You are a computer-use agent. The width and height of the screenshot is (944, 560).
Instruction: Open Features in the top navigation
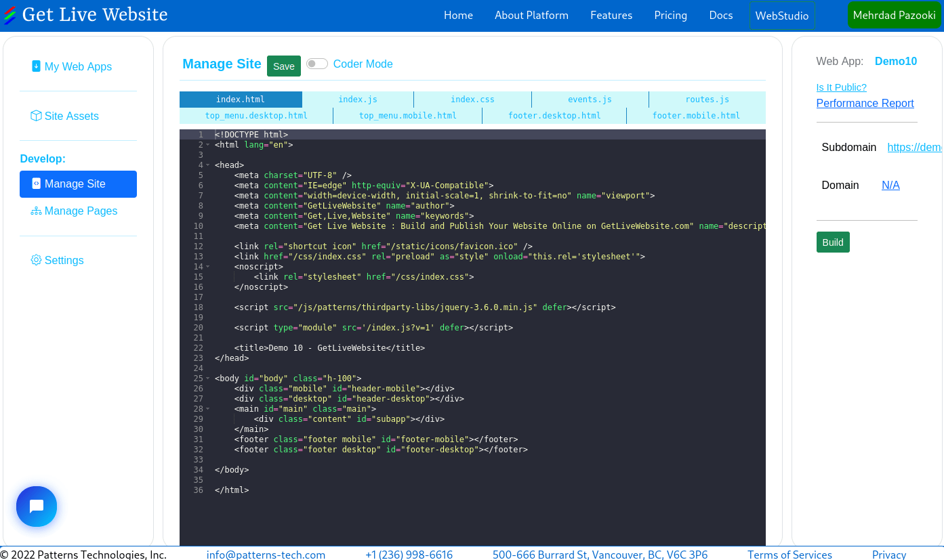click(x=611, y=15)
